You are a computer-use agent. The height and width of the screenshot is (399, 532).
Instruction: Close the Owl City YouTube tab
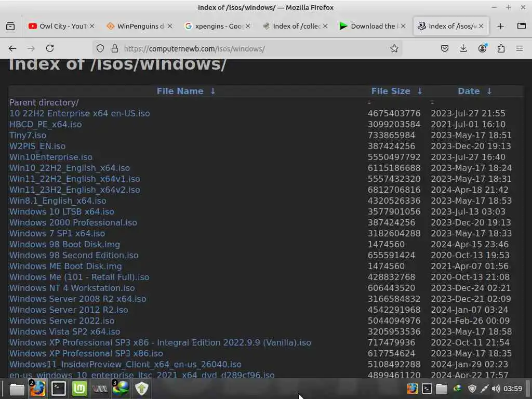click(92, 26)
